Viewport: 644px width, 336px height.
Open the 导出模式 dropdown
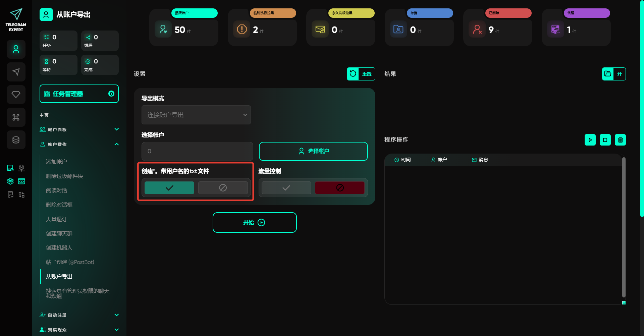pos(196,115)
